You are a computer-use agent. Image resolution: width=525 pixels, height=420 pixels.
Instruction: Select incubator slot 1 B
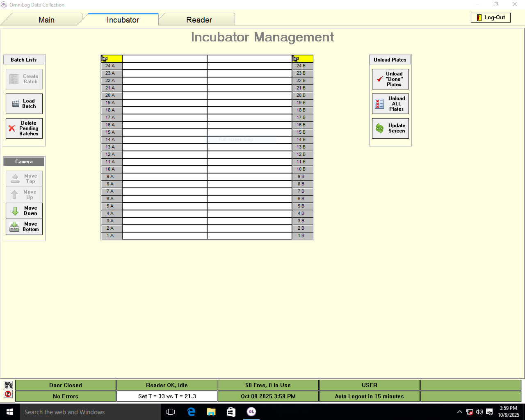point(301,236)
